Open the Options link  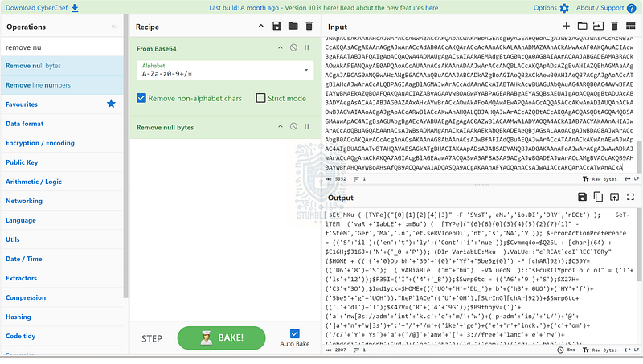[551, 8]
